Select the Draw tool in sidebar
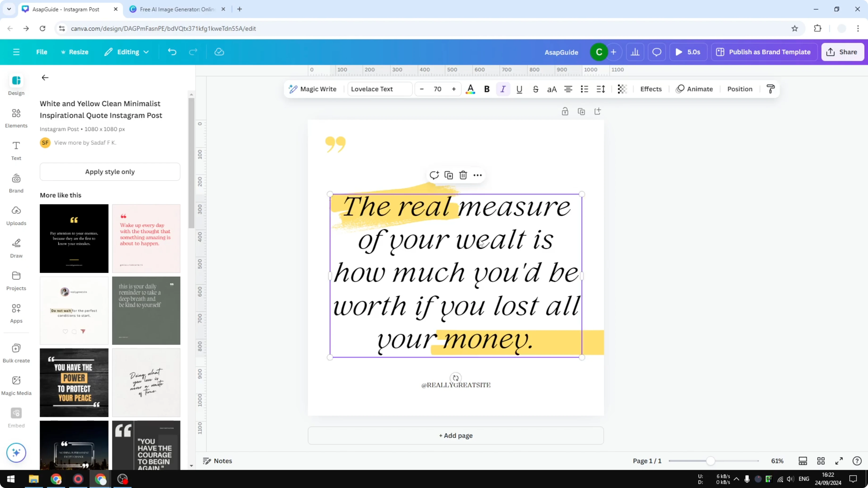Screen dimensions: 868x488 tap(16, 248)
